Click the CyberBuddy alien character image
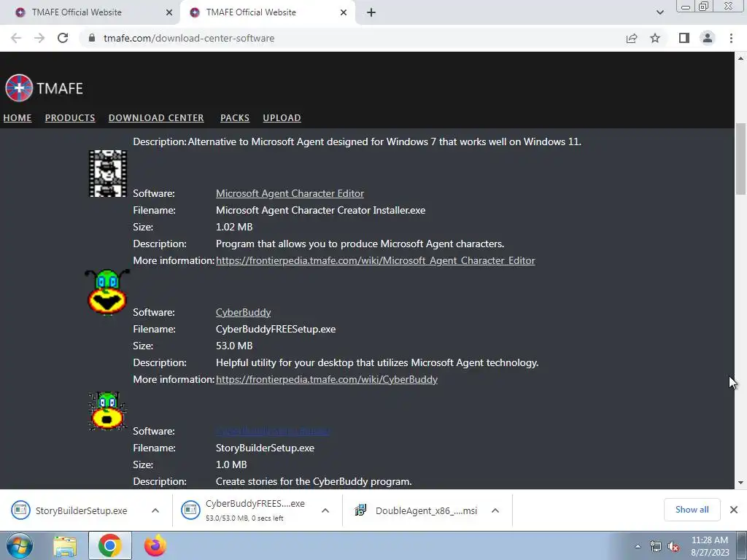Image resolution: width=747 pixels, height=560 pixels. [107, 292]
